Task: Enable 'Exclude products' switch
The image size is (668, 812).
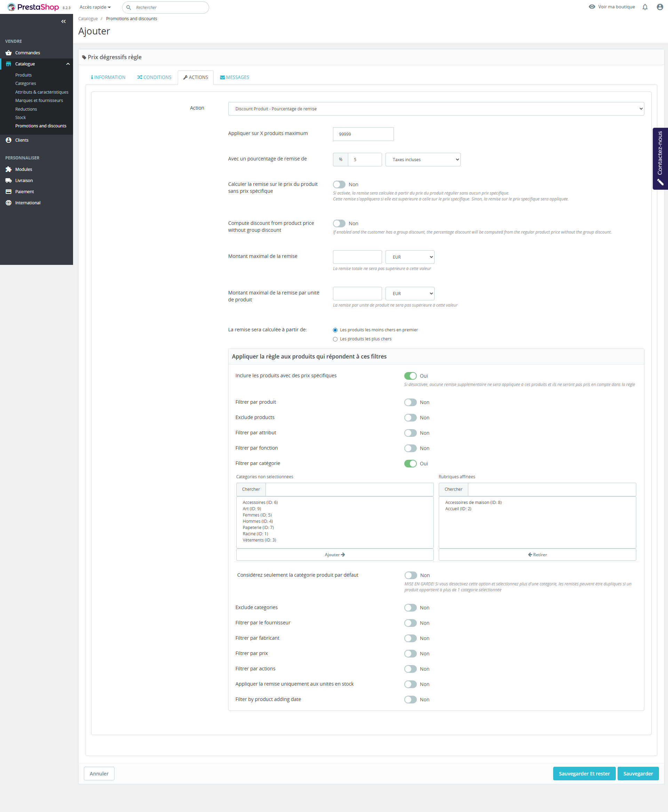Action: [410, 418]
